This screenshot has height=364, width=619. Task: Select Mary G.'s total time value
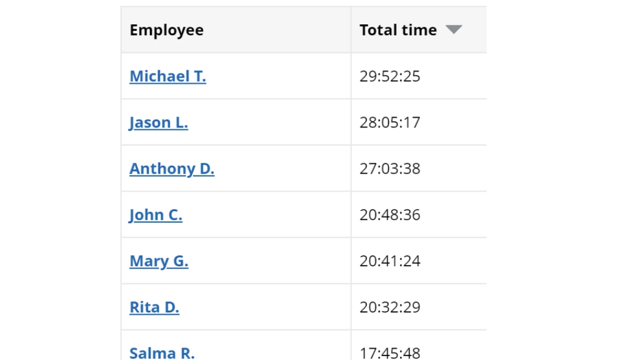click(x=390, y=260)
